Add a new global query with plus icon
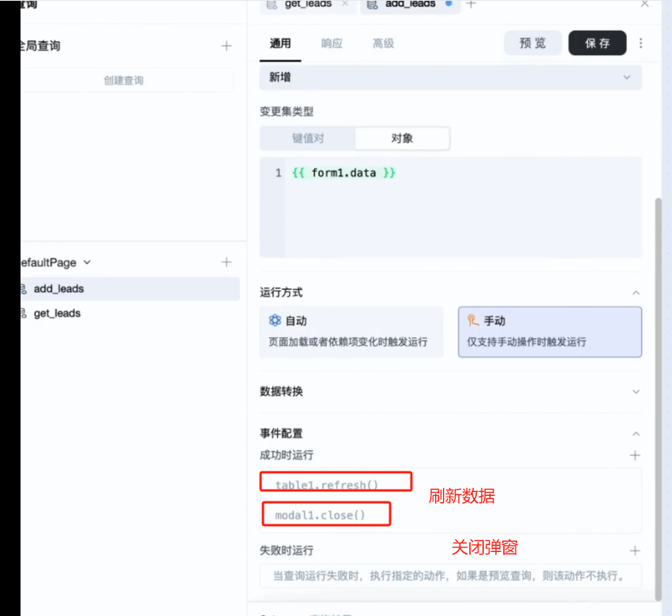 [x=227, y=46]
